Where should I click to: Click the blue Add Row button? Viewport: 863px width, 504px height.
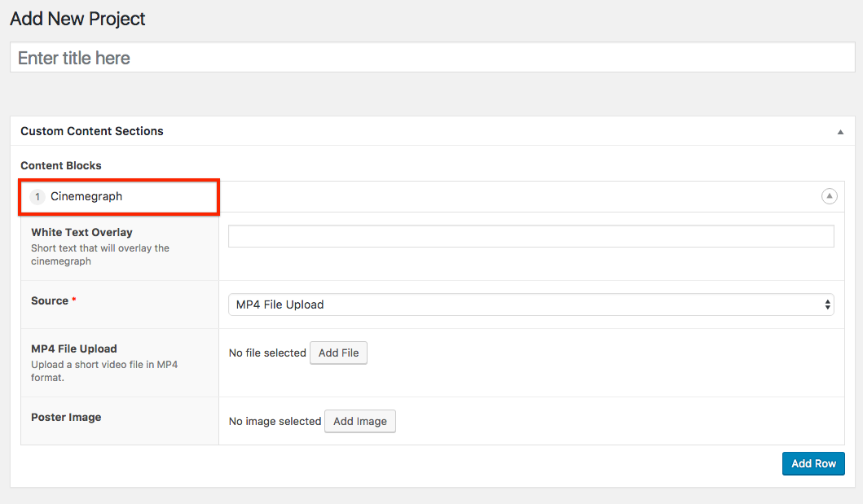pos(812,463)
